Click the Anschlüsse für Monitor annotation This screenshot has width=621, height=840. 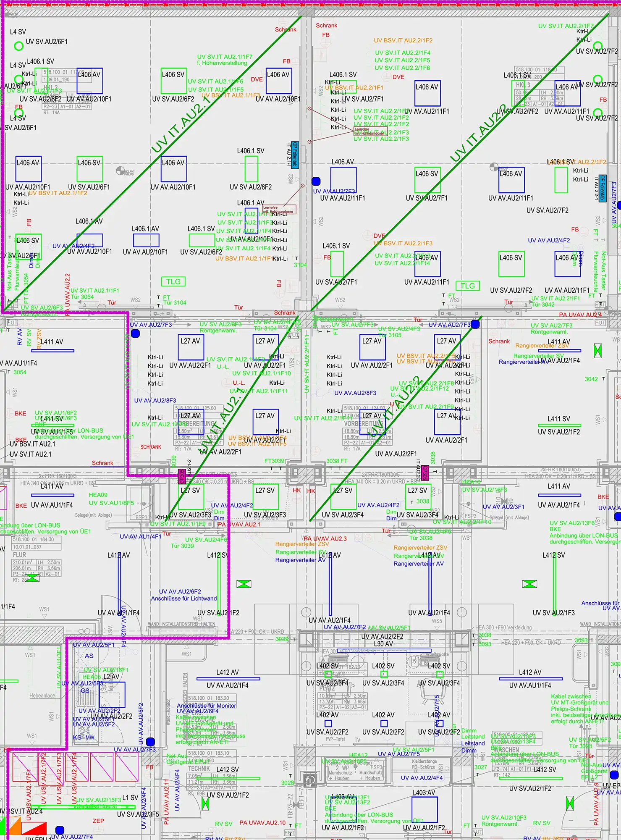coord(206,706)
